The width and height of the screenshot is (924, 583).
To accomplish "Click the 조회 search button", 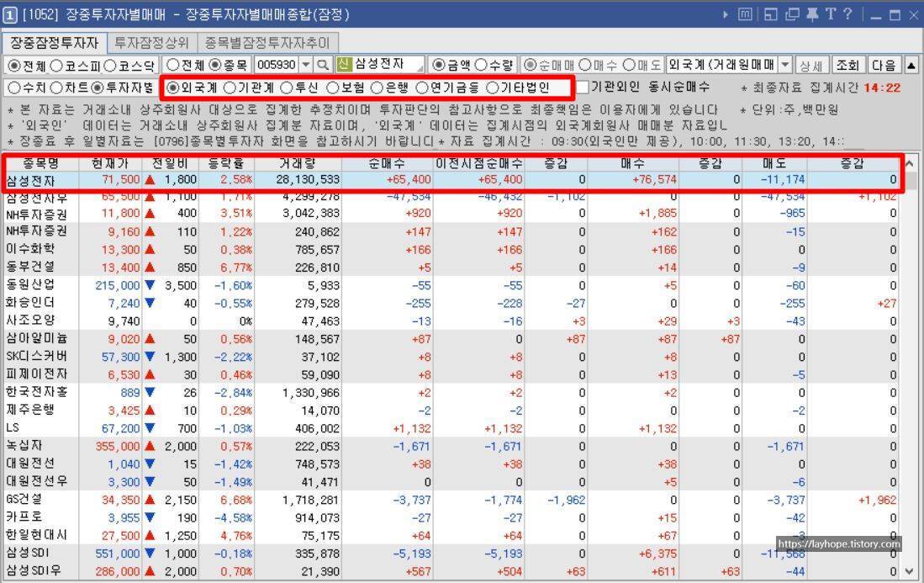I will (x=848, y=65).
